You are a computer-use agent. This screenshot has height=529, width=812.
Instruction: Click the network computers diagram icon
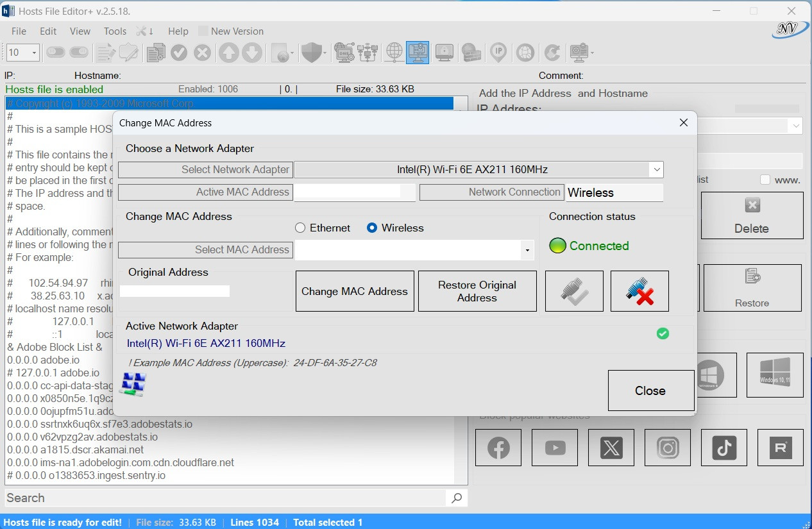click(x=368, y=53)
